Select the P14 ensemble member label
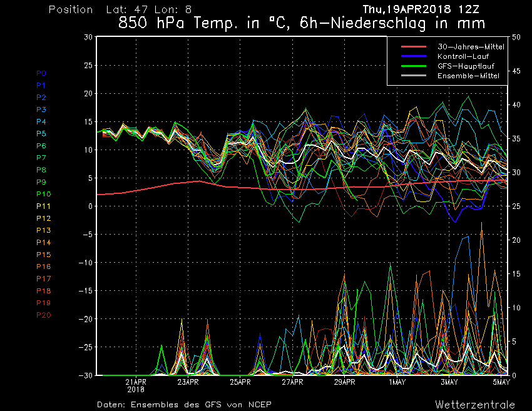This screenshot has width=532, height=411. click(43, 242)
